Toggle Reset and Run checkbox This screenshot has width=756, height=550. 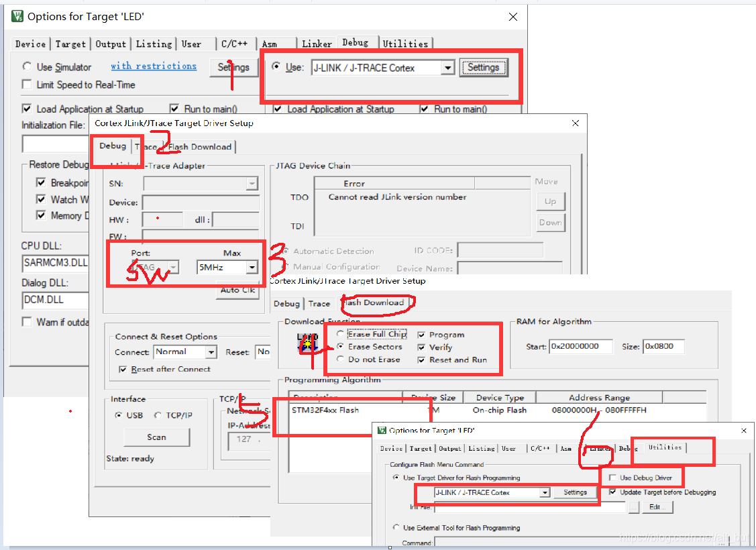pos(421,360)
